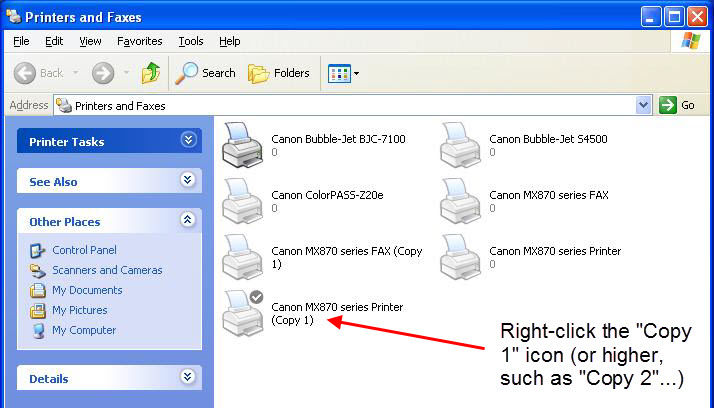Click the My Documents folder icon

(37, 291)
